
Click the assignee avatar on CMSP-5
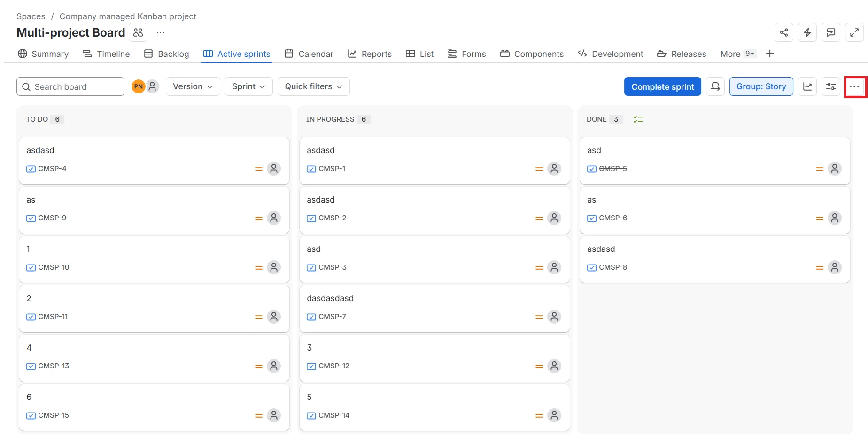[x=835, y=169]
